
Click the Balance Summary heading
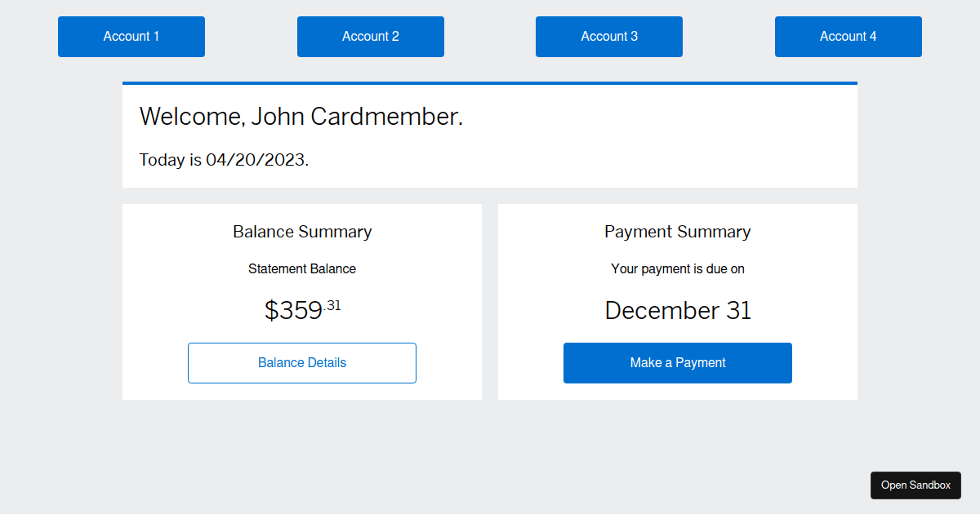point(302,232)
